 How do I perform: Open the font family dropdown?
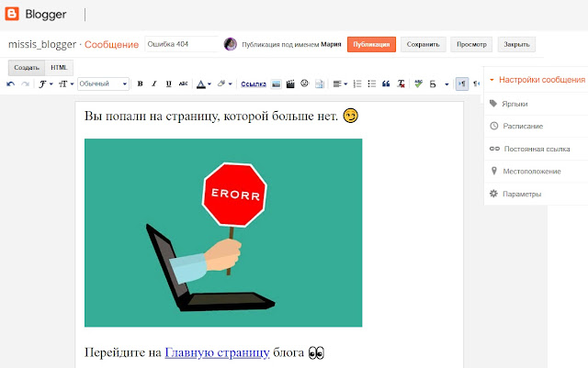[45, 84]
